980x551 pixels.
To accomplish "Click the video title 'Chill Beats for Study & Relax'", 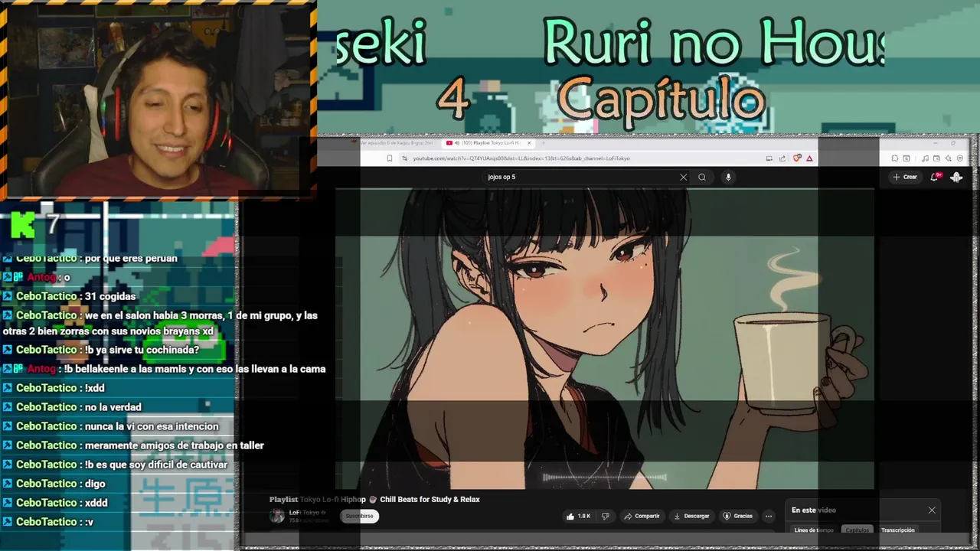I will [x=430, y=500].
